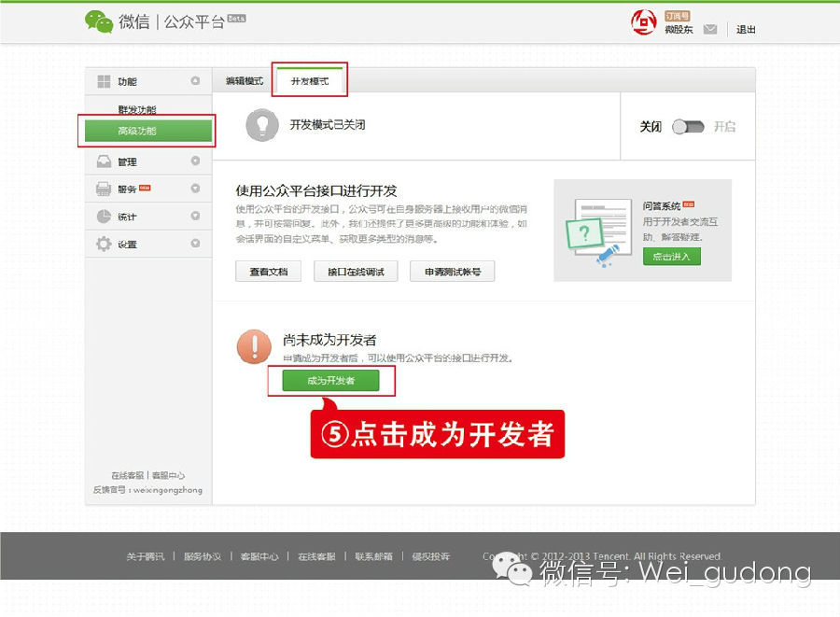The width and height of the screenshot is (840, 617).
Task: Expand the 服务 section arrow
Action: click(195, 189)
